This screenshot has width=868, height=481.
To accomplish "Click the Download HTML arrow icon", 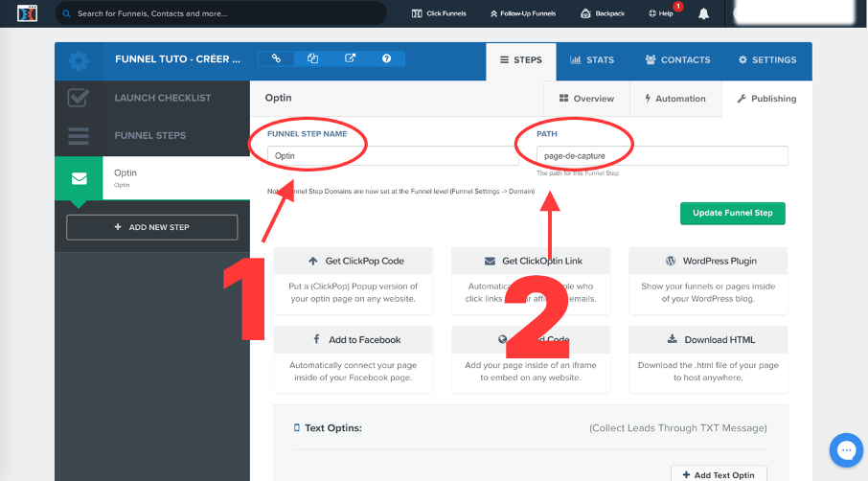I will click(x=672, y=339).
